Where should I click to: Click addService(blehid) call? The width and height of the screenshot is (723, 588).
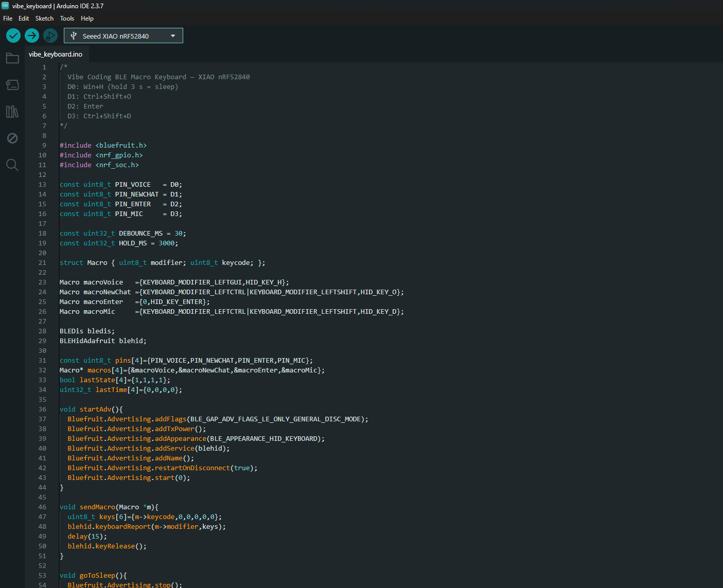click(149, 449)
